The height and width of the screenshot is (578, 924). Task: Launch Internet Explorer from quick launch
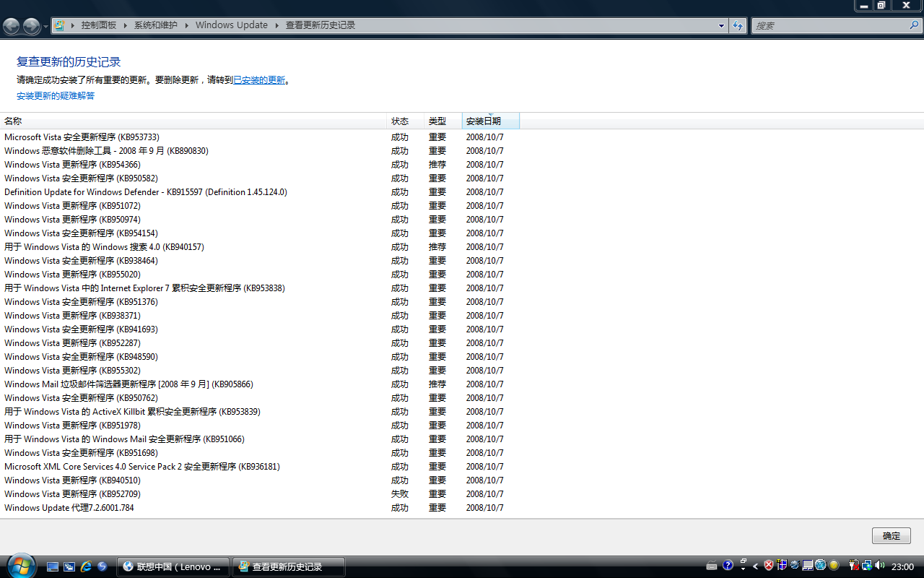[x=86, y=566]
